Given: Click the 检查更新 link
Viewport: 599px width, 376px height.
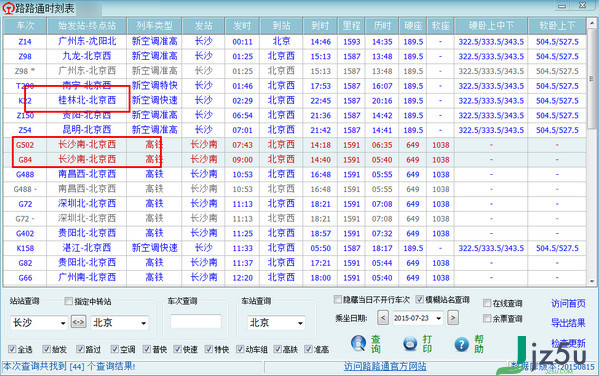Looking at the screenshot, I should [568, 343].
